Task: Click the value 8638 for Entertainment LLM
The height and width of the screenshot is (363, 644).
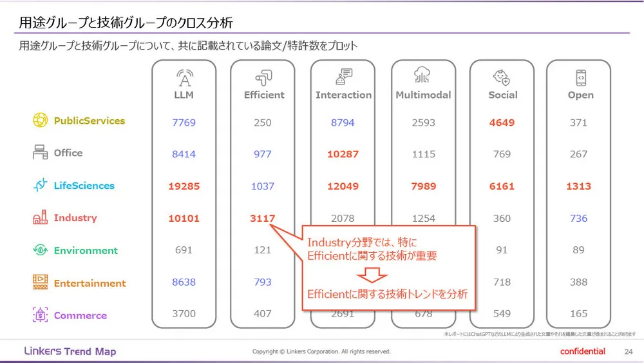Action: pos(184,282)
